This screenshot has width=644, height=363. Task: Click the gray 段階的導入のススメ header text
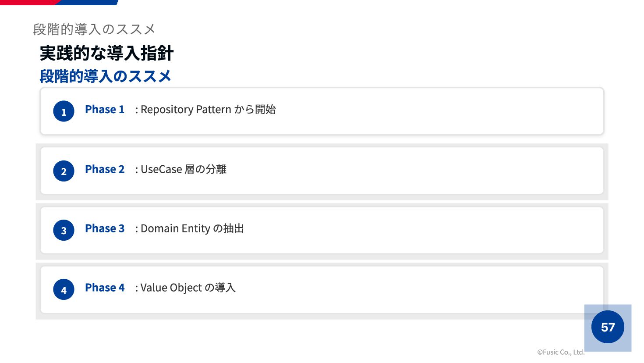pyautogui.click(x=94, y=29)
